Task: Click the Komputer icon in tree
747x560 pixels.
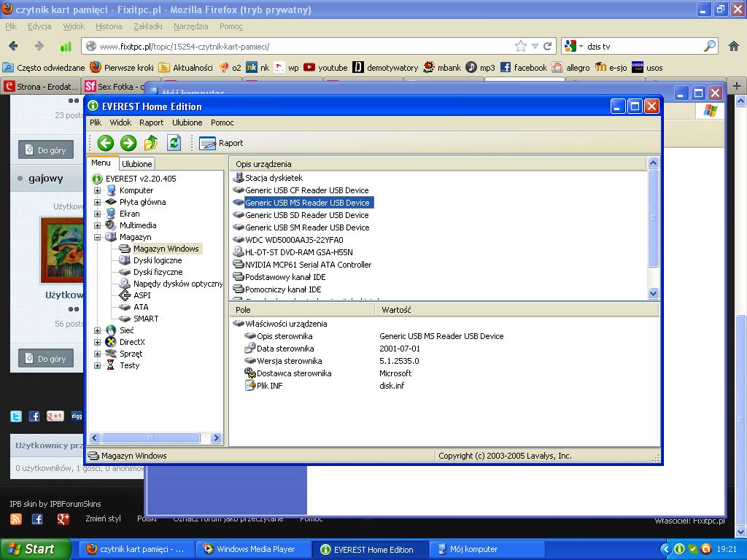Action: coord(111,190)
